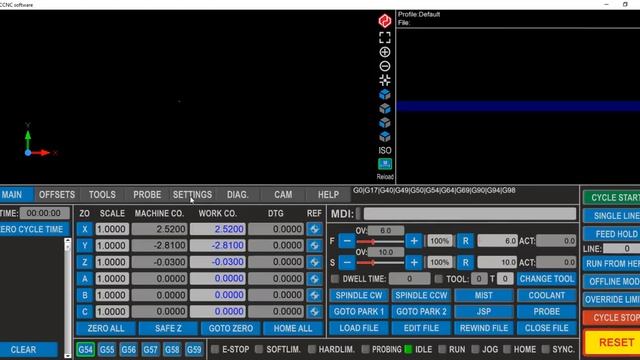Click HOME ALL button
Screen dimensions: 640x360
[293, 328]
